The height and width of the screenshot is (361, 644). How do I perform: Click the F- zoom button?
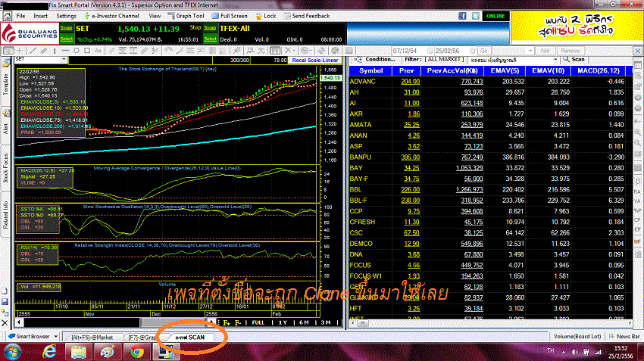[x=237, y=323]
